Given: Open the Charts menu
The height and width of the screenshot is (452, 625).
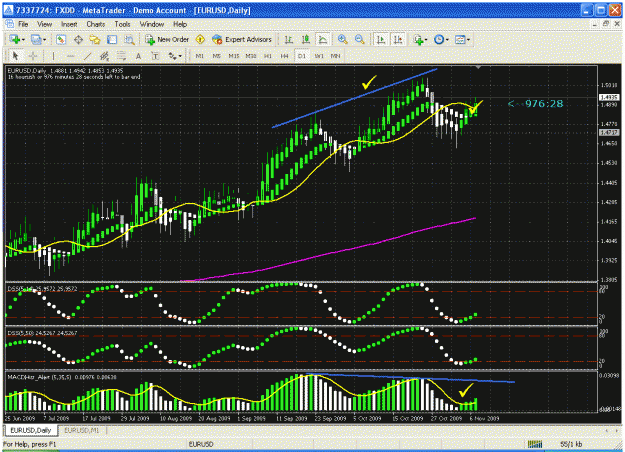Looking at the screenshot, I should [96, 24].
